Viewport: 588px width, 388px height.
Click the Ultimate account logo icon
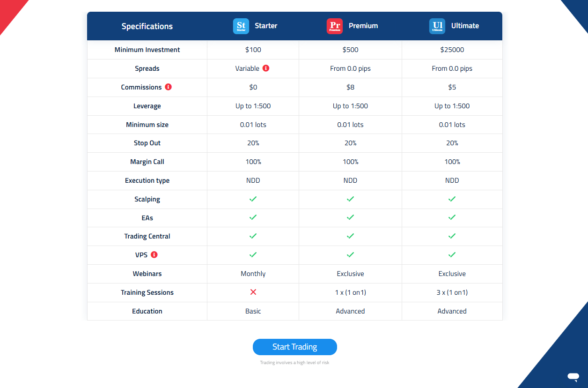(437, 26)
